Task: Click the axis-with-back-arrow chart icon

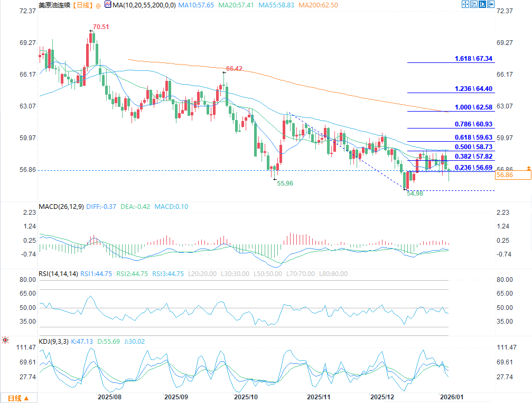Action: coord(474,4)
